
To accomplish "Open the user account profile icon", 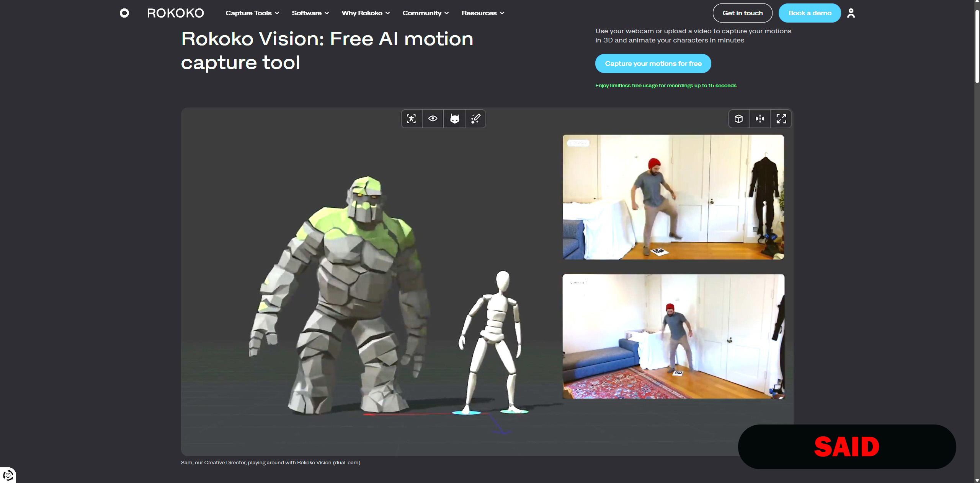I will click(851, 13).
